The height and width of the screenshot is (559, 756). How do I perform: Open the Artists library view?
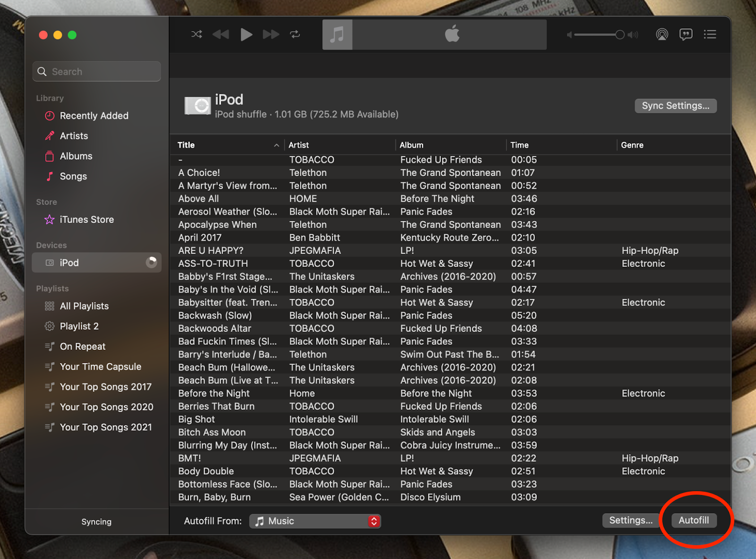tap(74, 136)
